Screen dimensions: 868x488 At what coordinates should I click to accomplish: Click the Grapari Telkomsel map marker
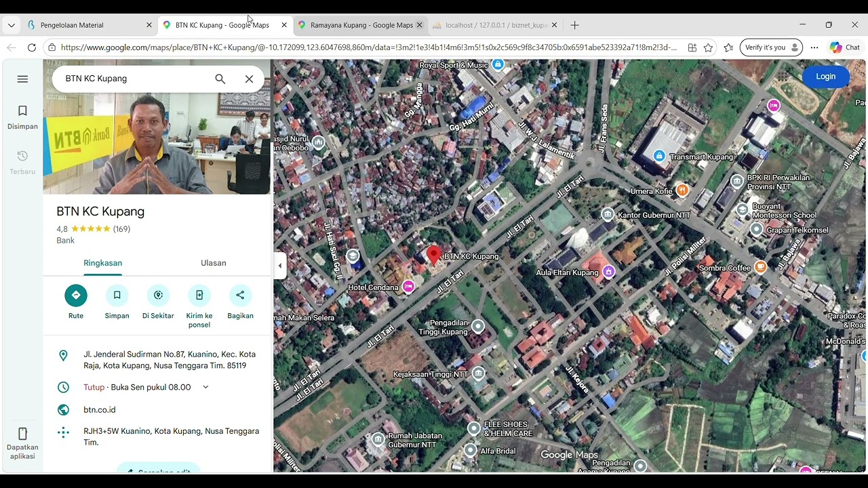pyautogui.click(x=757, y=230)
